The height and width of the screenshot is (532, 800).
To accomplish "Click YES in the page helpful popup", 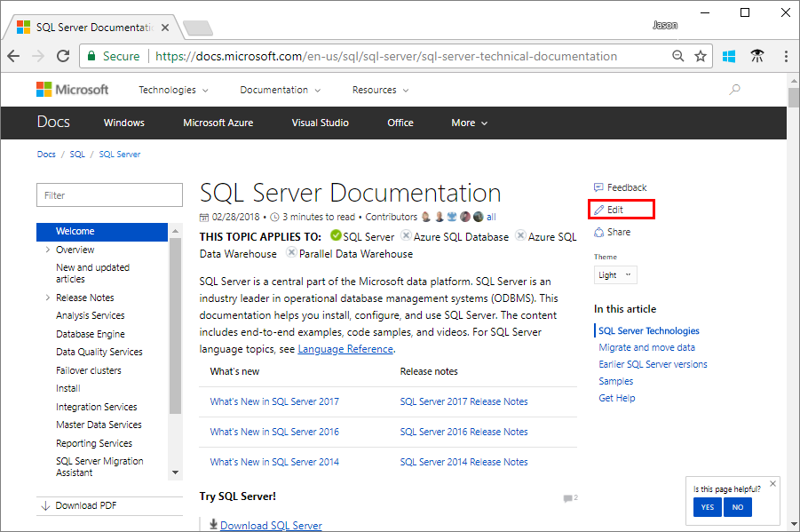I will pyautogui.click(x=707, y=506).
